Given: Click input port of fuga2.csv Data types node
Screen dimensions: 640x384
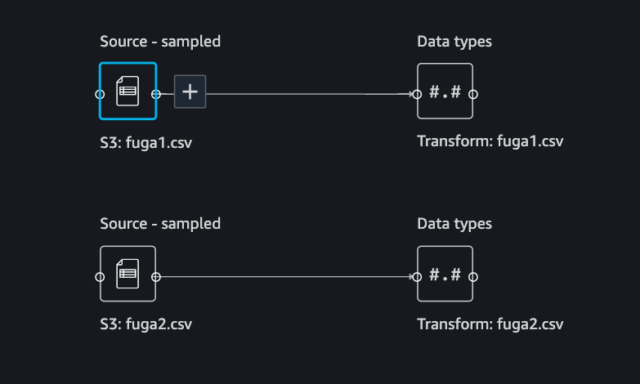Looking at the screenshot, I should click(x=417, y=277).
